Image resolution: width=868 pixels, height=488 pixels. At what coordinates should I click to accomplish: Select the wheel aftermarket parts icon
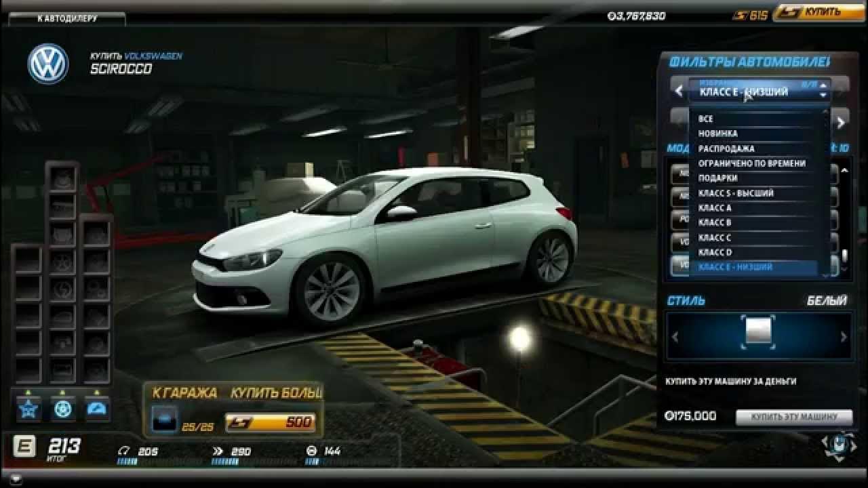coord(63,408)
